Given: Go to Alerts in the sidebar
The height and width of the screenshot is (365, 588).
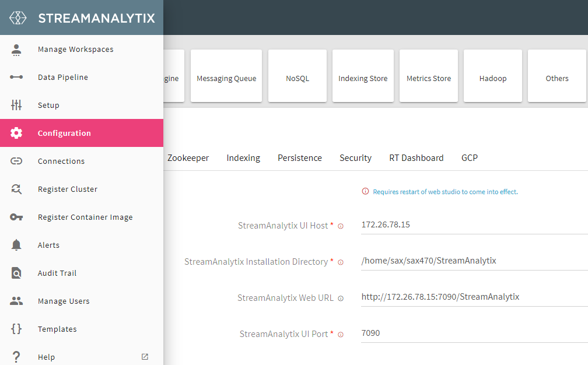Looking at the screenshot, I should point(82,245).
